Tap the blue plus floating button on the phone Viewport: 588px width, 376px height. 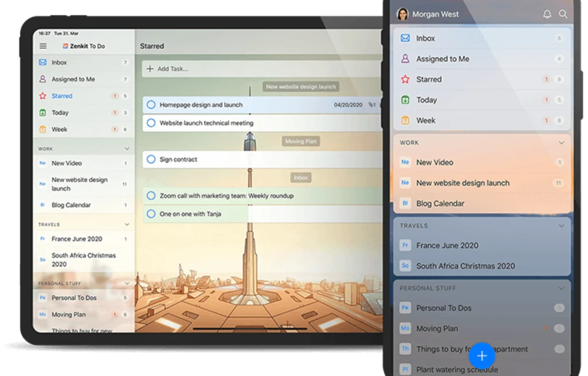coord(482,355)
